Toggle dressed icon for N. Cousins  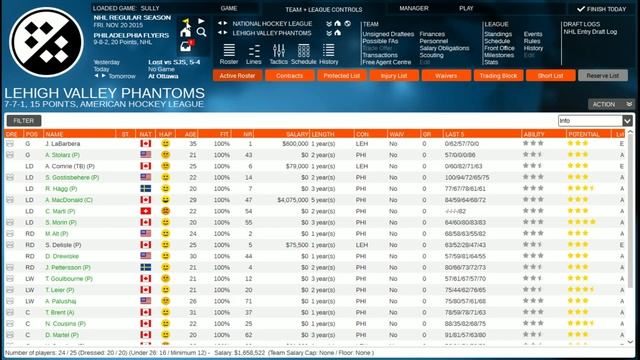[10, 324]
